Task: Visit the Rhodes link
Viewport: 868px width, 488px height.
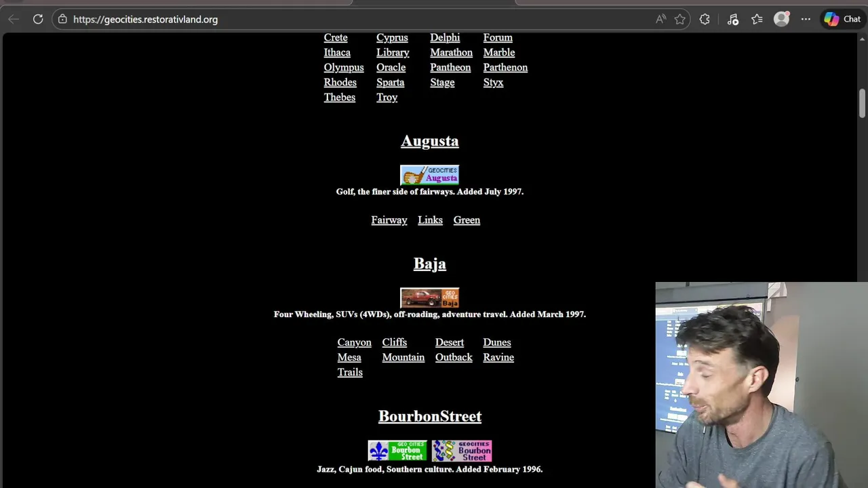Action: (340, 82)
